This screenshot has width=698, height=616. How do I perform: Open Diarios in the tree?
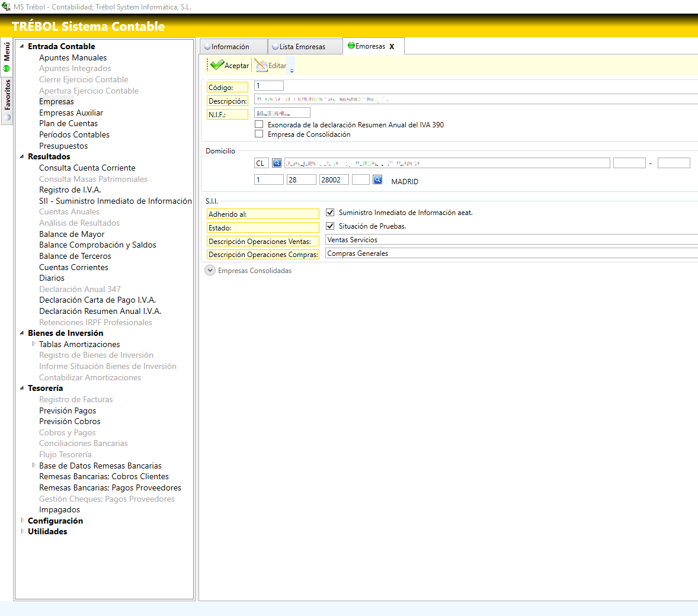point(52,278)
